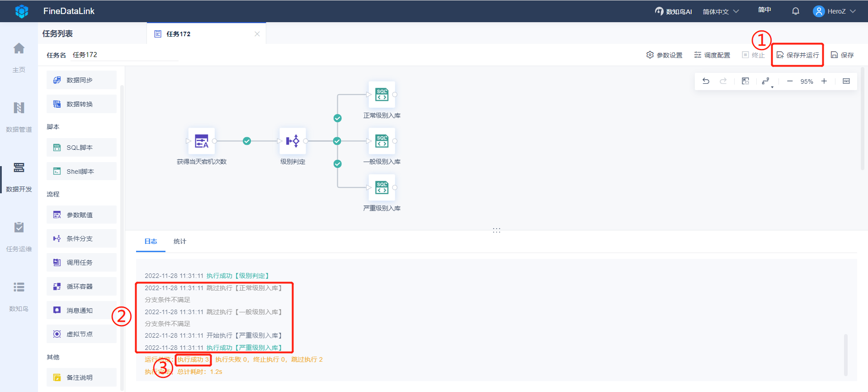
Task: Click the fit-to-canvas icon in canvas toolbar
Action: (745, 81)
